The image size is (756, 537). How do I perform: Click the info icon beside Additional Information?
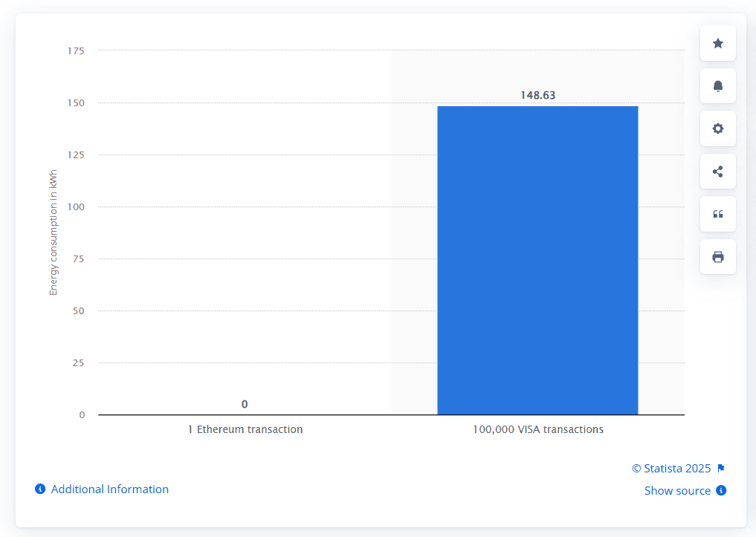[x=39, y=489]
